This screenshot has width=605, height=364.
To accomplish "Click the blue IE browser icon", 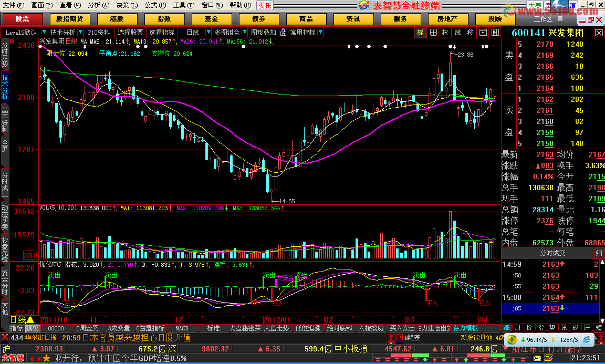I will click(x=587, y=340).
